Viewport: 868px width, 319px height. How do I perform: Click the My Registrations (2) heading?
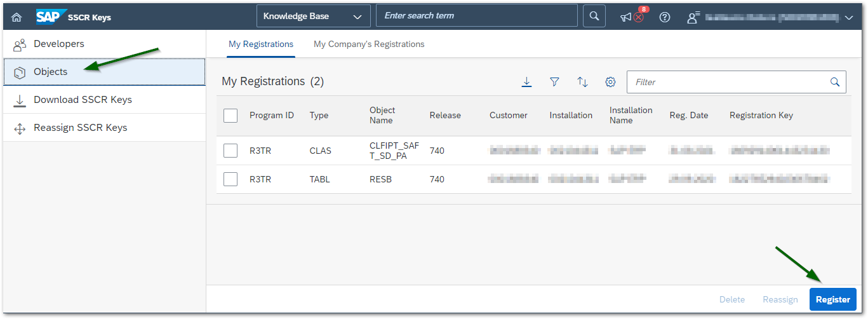coord(273,81)
